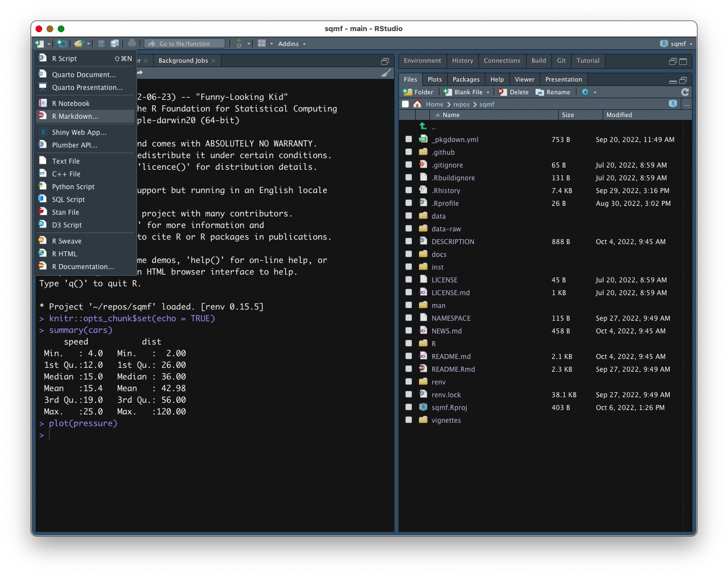Click the Print document icon
728x577 pixels.
pos(132,44)
